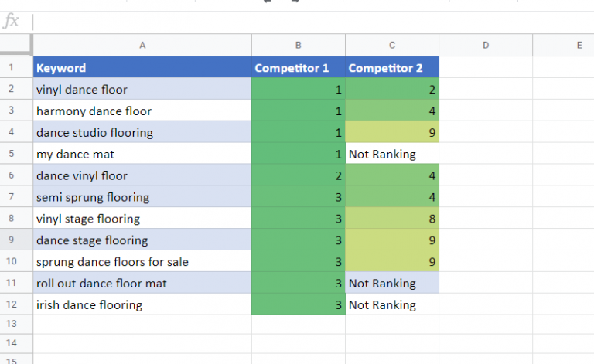Click the fx formula icon
594x364 pixels.
(x=12, y=22)
